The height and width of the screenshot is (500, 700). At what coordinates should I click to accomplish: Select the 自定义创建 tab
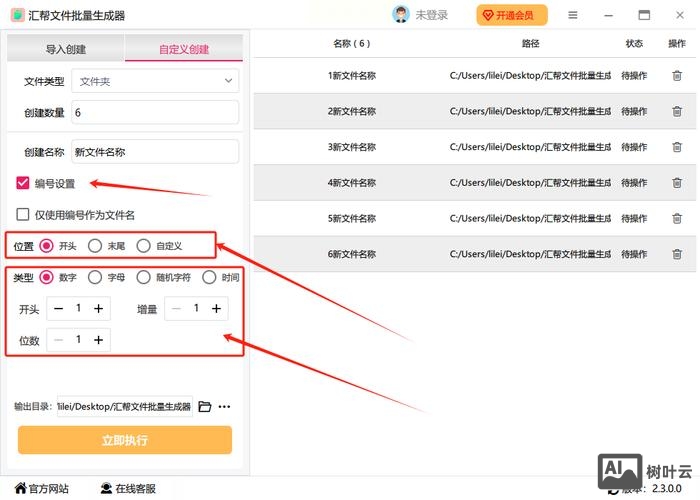(x=184, y=49)
